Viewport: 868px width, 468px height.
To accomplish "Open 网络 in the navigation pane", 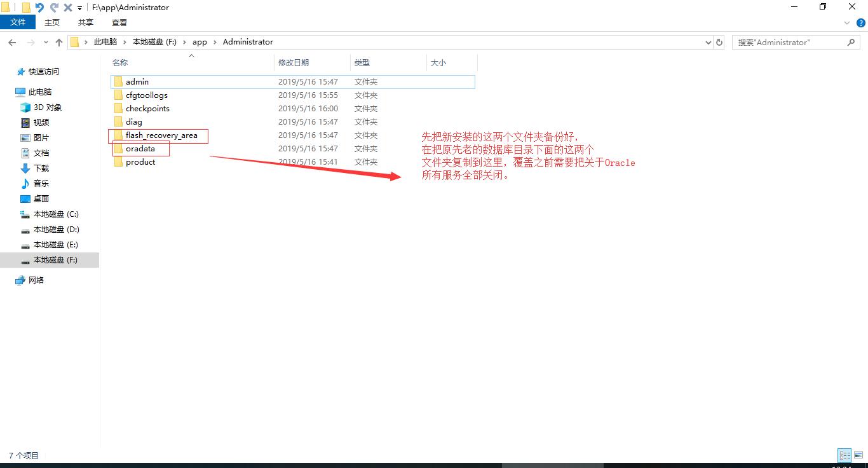I will (x=36, y=280).
